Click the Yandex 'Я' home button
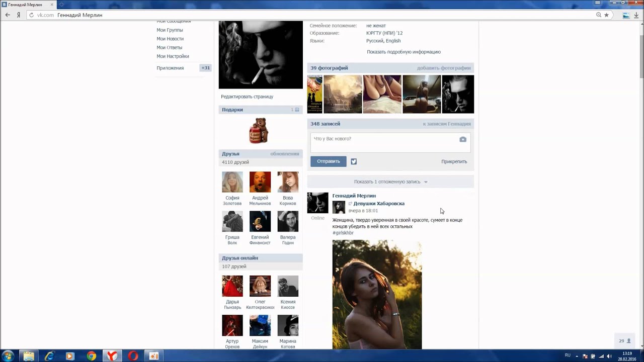The image size is (644, 362). 19,15
